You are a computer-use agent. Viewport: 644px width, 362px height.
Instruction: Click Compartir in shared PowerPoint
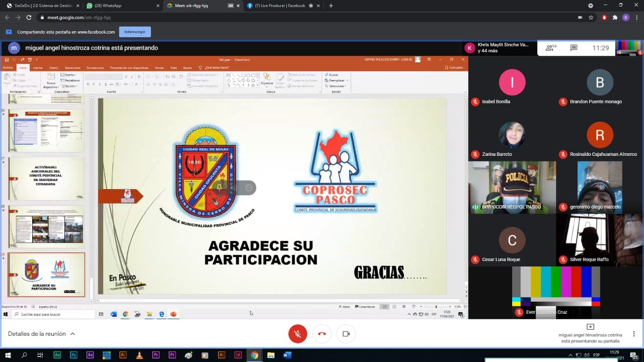(454, 67)
